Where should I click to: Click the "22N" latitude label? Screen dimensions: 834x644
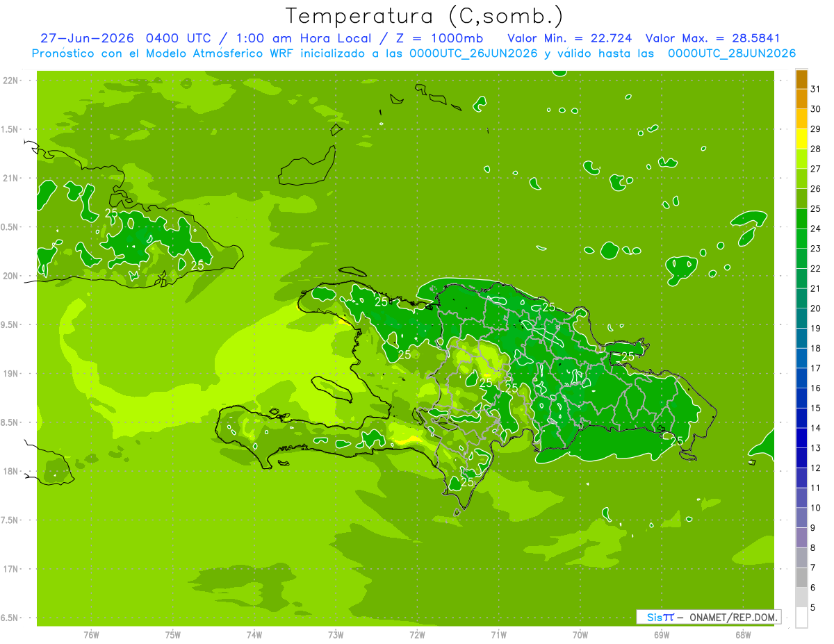pos(10,80)
